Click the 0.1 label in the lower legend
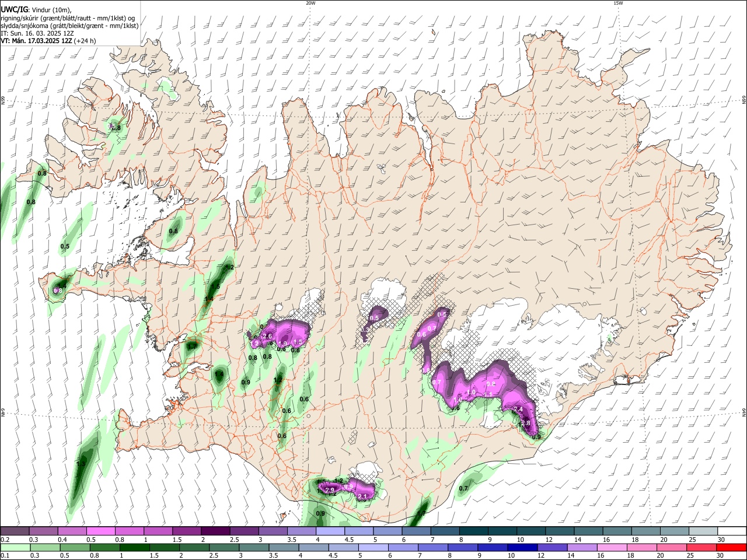Image resolution: width=747 pixels, height=560 pixels. (5, 556)
